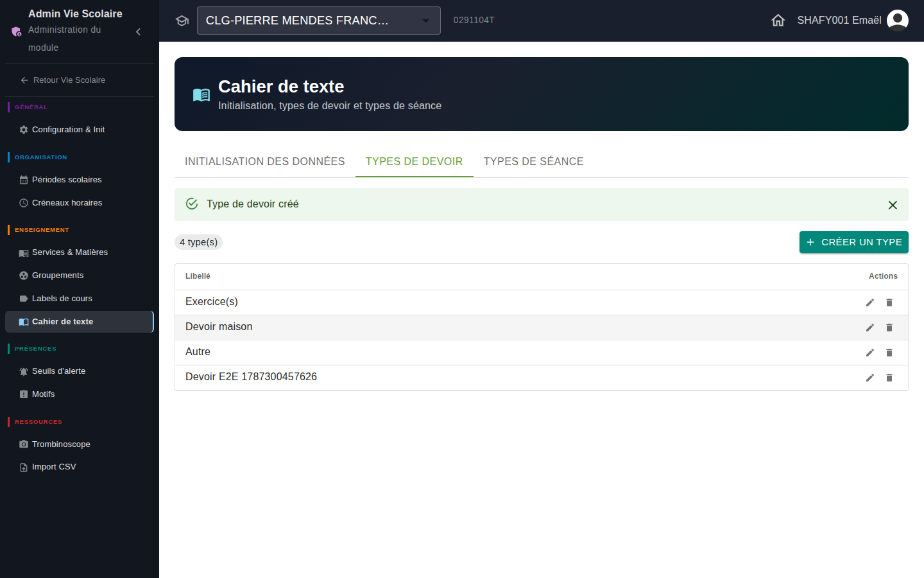The height and width of the screenshot is (578, 924).
Task: Open Import CSV page
Action: 80,467
